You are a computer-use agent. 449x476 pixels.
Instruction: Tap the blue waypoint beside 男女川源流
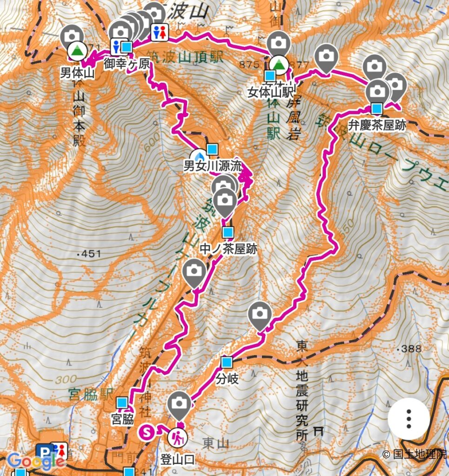coord(212,149)
